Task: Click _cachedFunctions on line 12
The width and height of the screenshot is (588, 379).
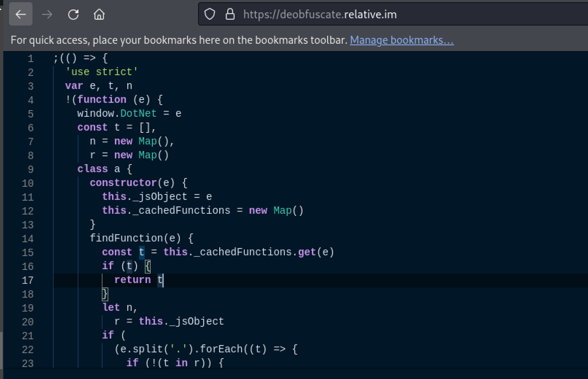Action: (x=184, y=210)
